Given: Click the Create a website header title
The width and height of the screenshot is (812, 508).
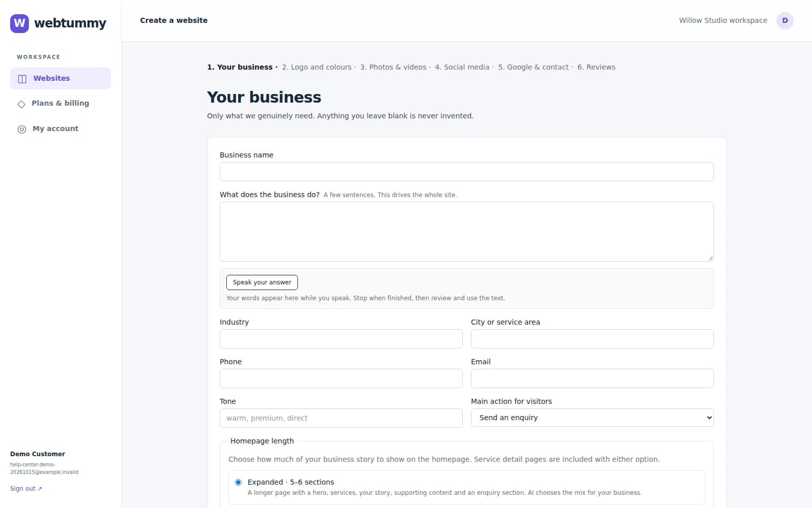Looking at the screenshot, I should tap(174, 20).
